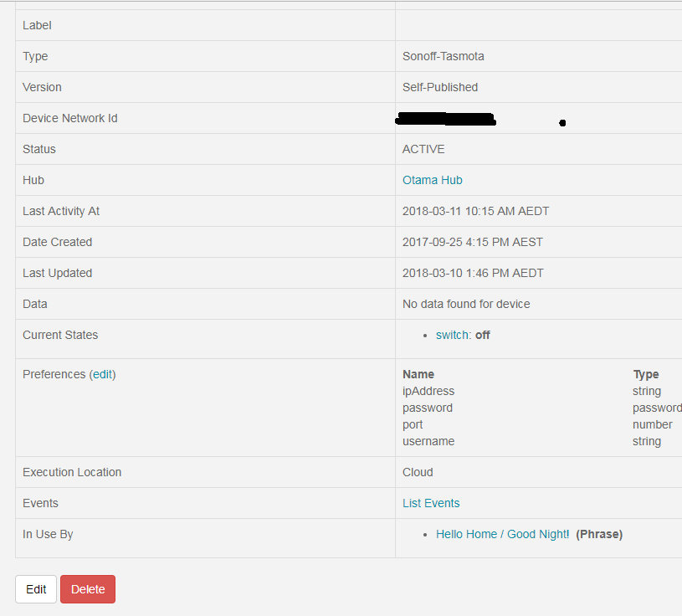Select the Label row

(x=37, y=25)
